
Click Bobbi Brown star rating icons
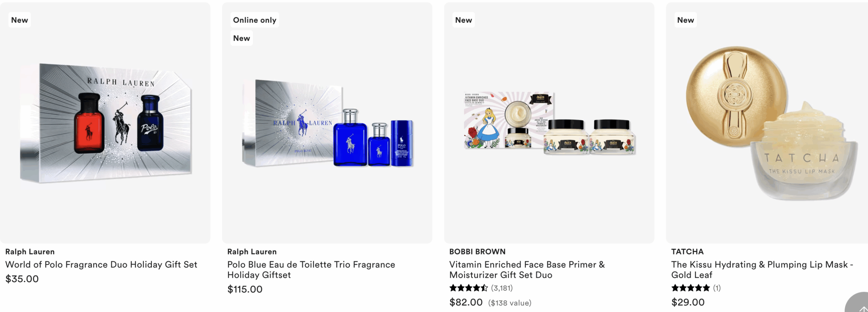[469, 288]
